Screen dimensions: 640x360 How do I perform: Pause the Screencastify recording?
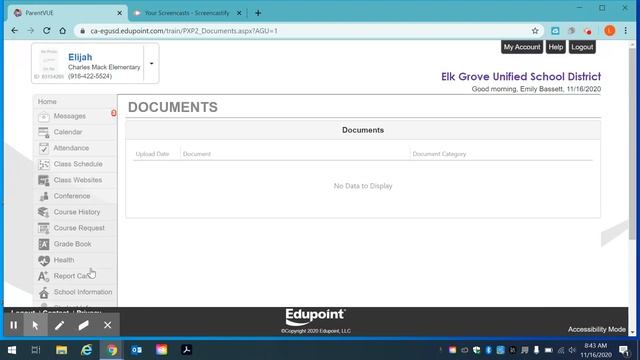click(13, 325)
